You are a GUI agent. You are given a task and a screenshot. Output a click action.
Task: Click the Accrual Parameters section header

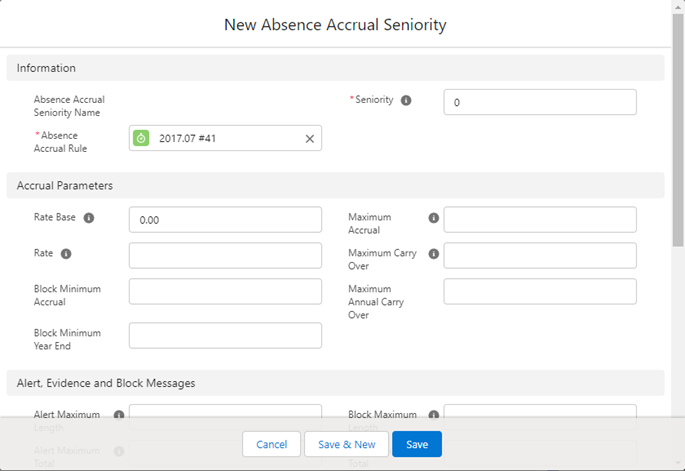click(x=336, y=185)
